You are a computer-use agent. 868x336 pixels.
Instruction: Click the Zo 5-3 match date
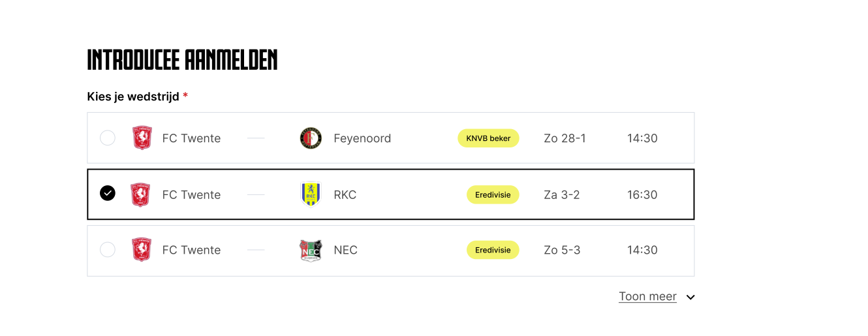pyautogui.click(x=562, y=250)
